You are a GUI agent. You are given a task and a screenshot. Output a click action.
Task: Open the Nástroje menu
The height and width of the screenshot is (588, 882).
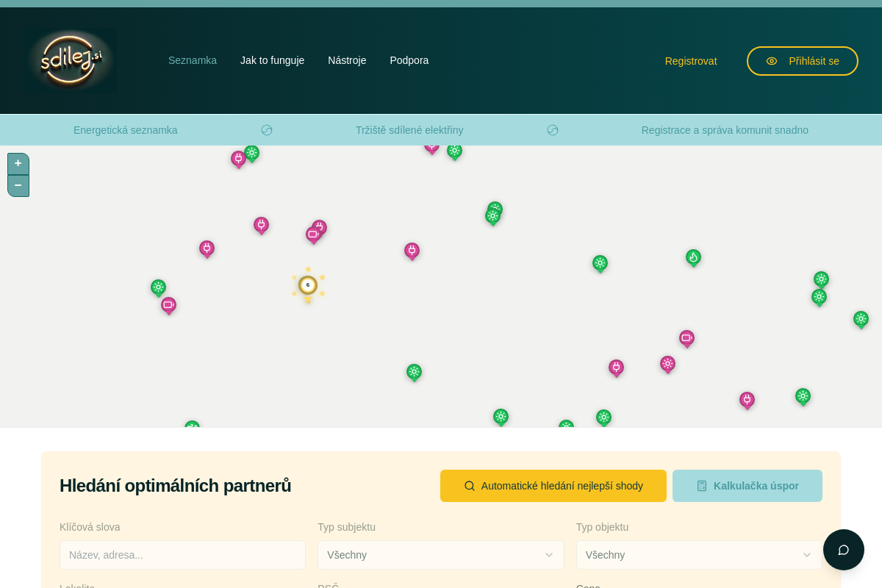click(x=347, y=60)
